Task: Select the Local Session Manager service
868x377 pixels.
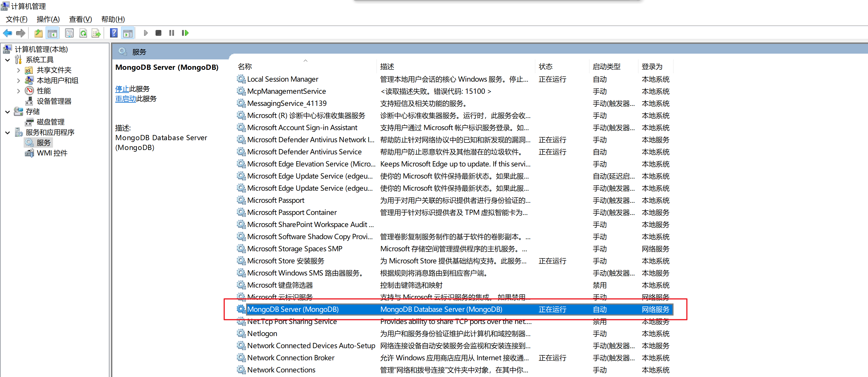Action: point(454,79)
